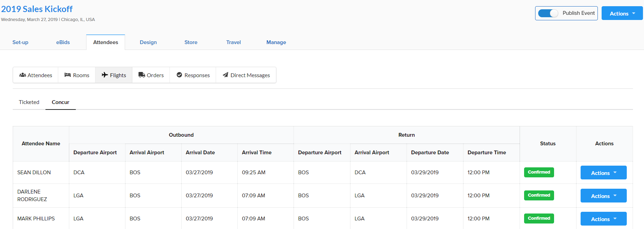Click the Arrival Date column header under Outbound
This screenshot has width=644, height=229.
(x=200, y=153)
